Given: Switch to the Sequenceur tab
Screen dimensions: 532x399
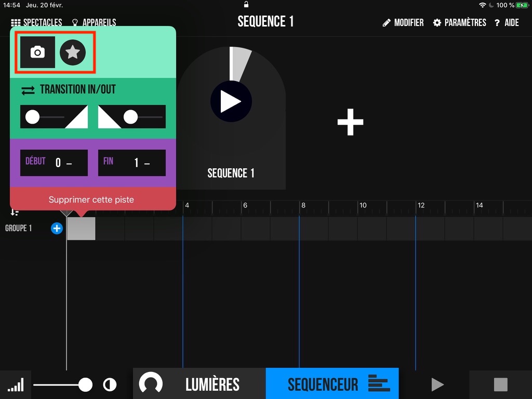Looking at the screenshot, I should 332,384.
